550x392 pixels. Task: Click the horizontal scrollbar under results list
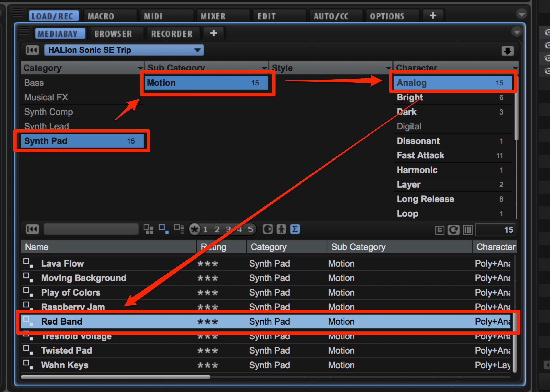point(116,377)
